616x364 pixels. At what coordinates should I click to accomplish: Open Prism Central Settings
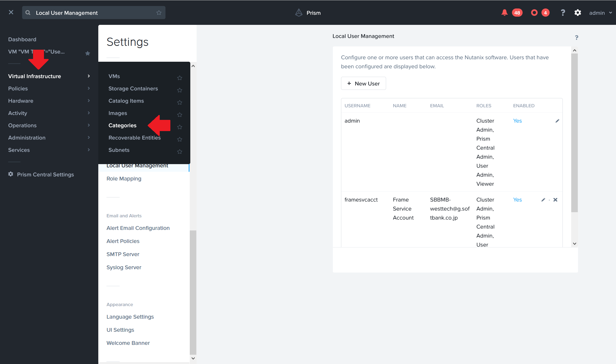[x=45, y=174]
